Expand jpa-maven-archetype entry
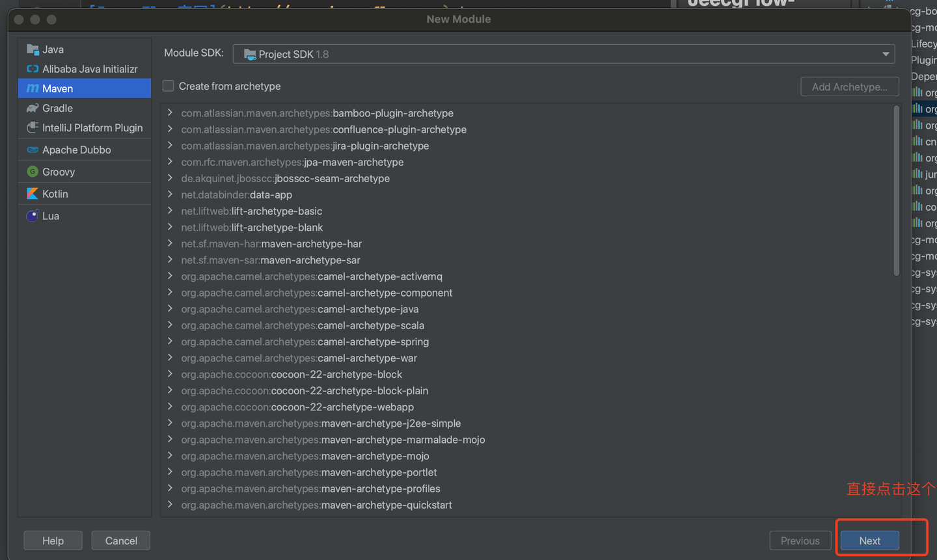Viewport: 937px width, 560px height. (170, 161)
